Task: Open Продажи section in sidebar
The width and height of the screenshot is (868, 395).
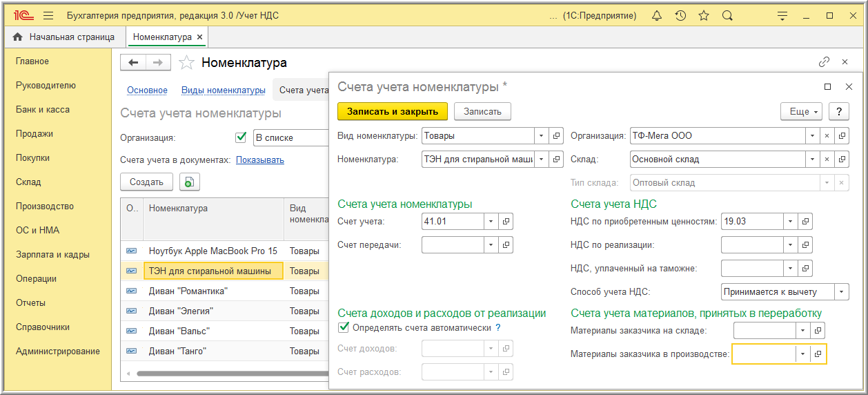Action: (34, 133)
